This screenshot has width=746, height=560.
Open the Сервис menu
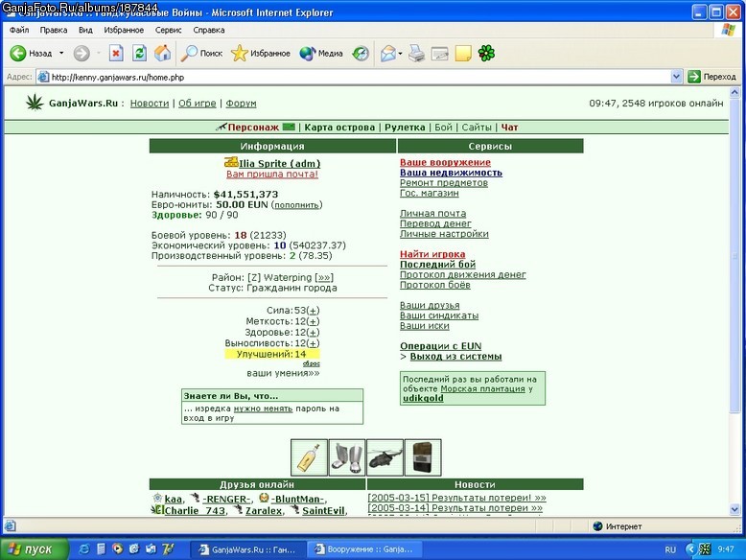(168, 30)
